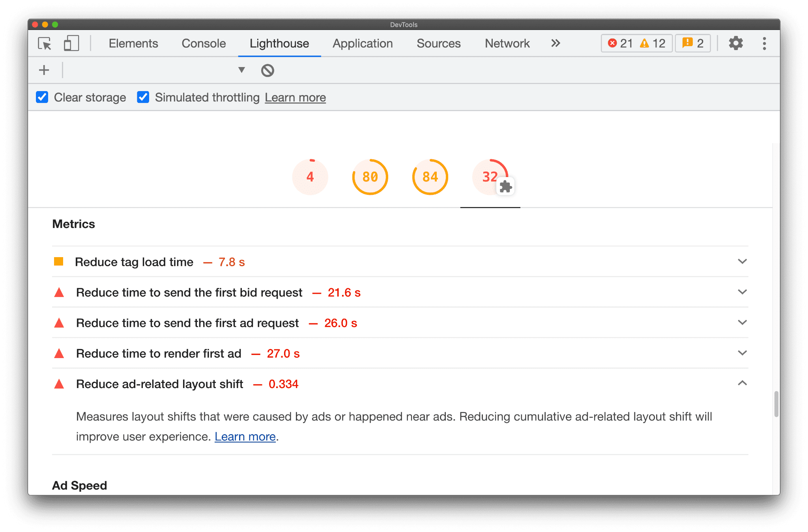
Task: Click the Lighthouse performance score circle (4)
Action: pos(310,176)
